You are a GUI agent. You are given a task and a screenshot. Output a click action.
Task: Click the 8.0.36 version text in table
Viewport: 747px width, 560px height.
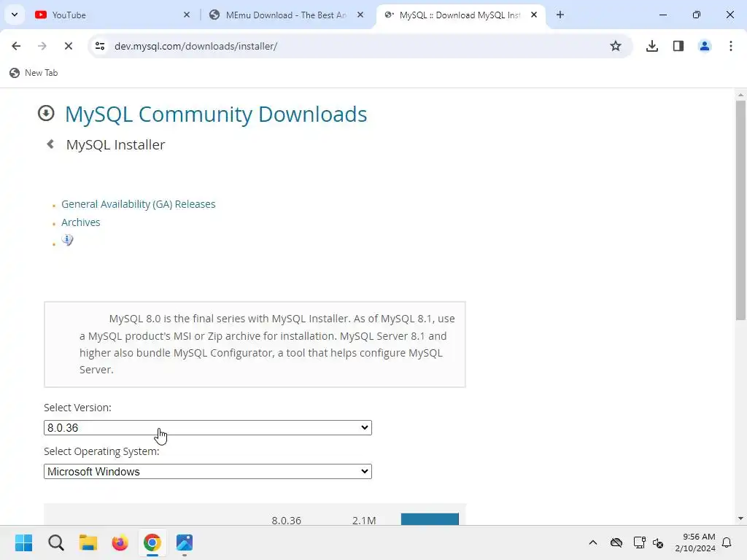[286, 521]
